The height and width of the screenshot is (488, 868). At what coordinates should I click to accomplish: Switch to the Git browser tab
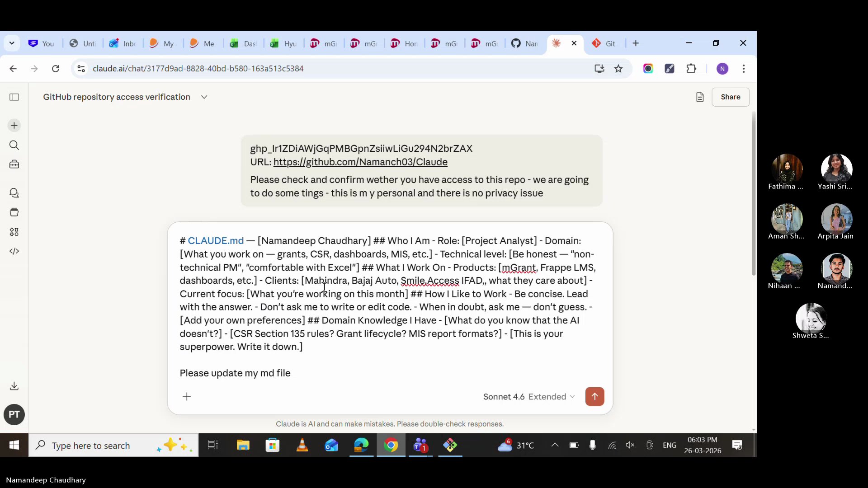[x=604, y=43]
